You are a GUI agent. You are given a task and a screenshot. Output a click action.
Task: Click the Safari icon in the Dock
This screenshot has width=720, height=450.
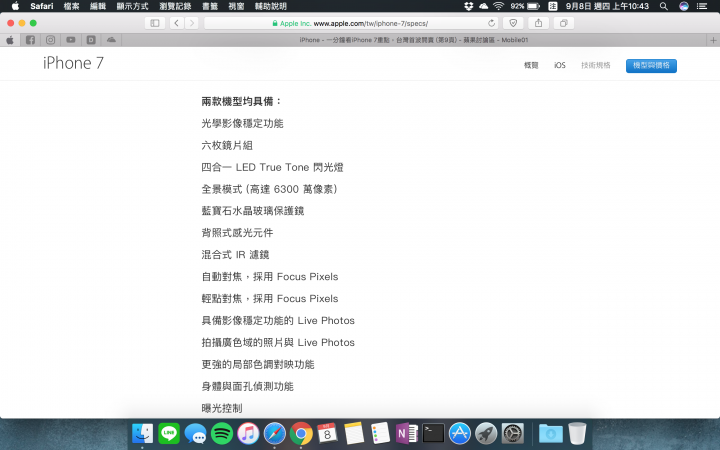[x=275, y=433]
